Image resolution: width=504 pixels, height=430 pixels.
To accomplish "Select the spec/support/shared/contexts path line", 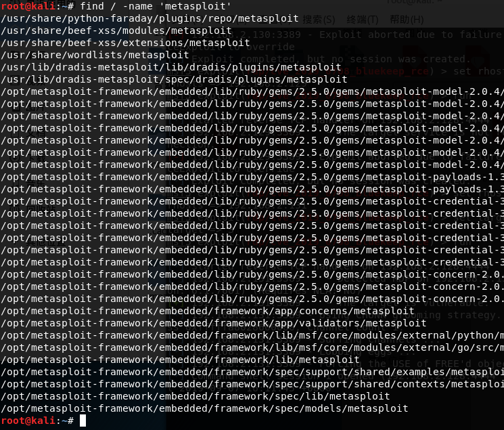I will coord(252,385).
